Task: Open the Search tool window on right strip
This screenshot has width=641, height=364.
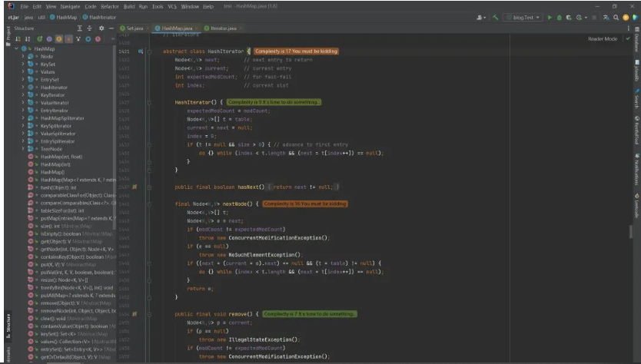Action: coord(636,99)
